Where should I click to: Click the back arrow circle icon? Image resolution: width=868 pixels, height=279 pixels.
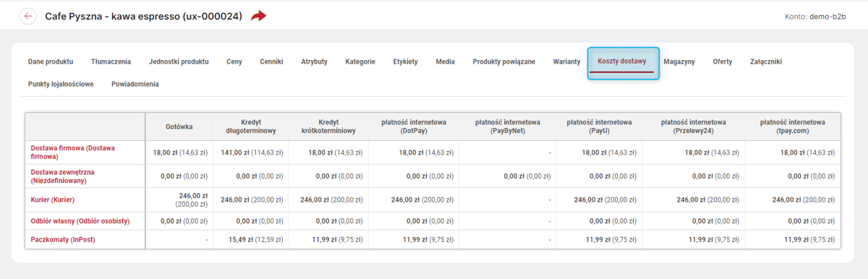coord(28,16)
